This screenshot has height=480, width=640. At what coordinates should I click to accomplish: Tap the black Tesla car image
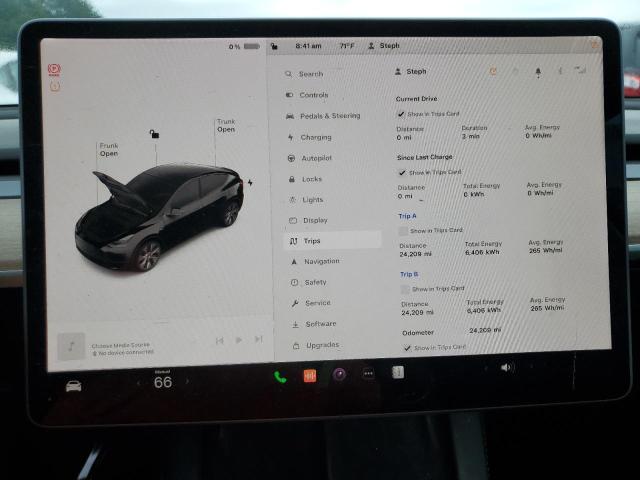[159, 217]
